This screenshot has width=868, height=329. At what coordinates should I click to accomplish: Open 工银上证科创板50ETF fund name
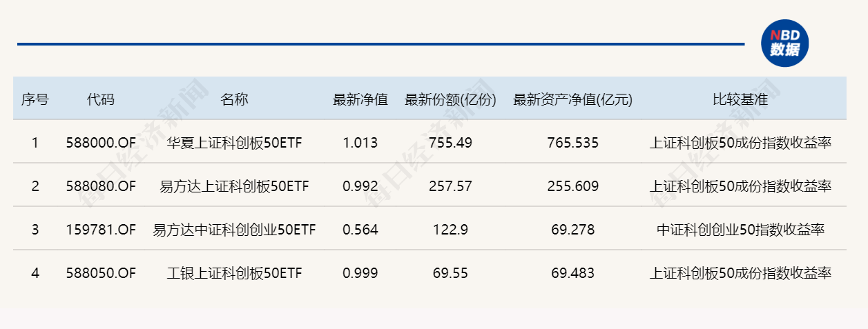[234, 273]
